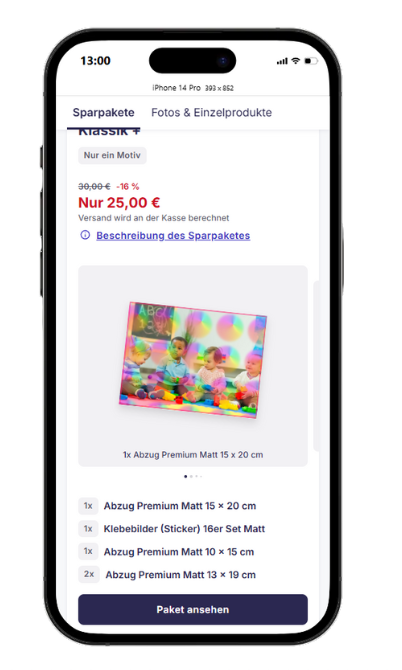402x670 pixels.
Task: Tap the 13:00 clock in status bar
Action: [x=95, y=61]
